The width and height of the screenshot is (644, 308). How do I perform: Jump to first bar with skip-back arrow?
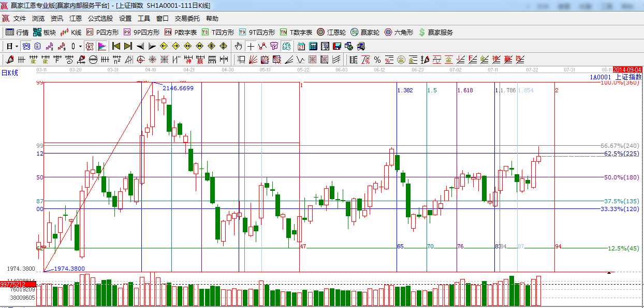pos(116,46)
